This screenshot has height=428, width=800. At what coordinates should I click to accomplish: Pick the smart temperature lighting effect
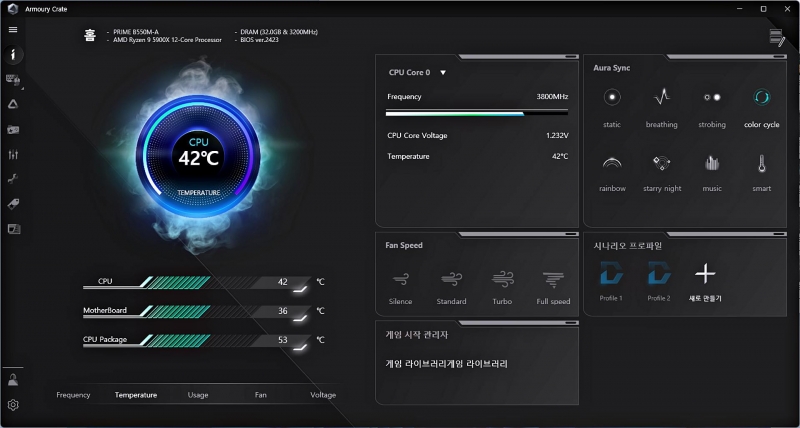(762, 163)
